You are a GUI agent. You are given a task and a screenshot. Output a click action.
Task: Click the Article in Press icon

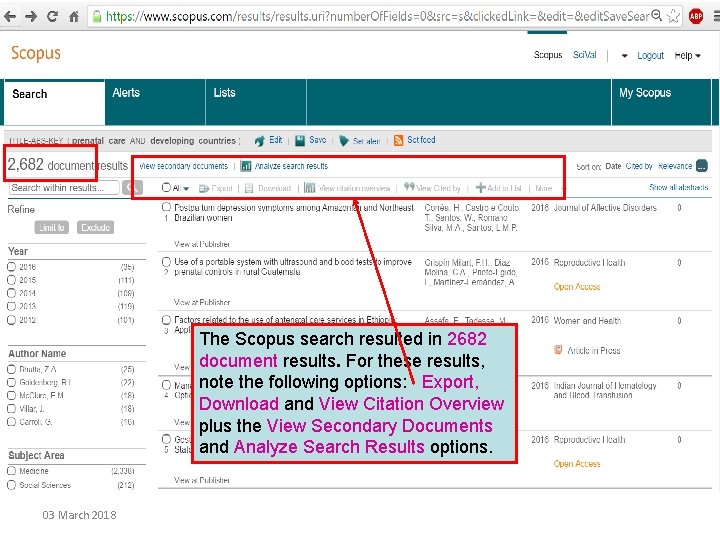(558, 350)
